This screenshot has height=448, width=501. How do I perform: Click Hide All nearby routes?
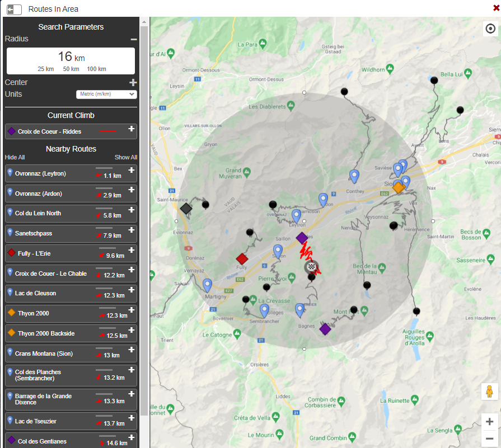click(15, 157)
